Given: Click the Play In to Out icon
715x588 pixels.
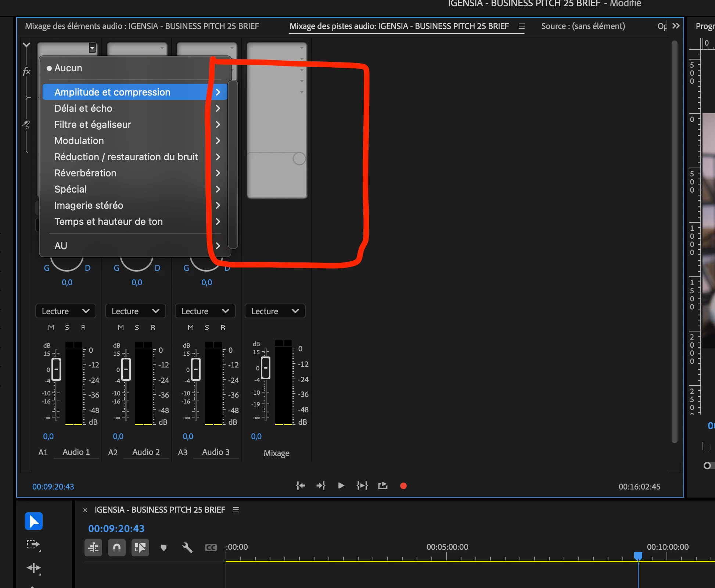Looking at the screenshot, I should point(362,486).
